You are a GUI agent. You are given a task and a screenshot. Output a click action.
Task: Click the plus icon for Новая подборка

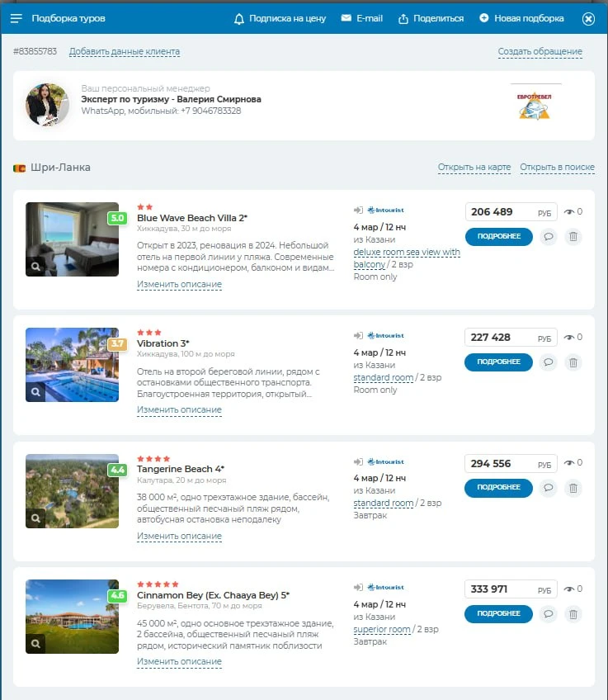point(484,18)
